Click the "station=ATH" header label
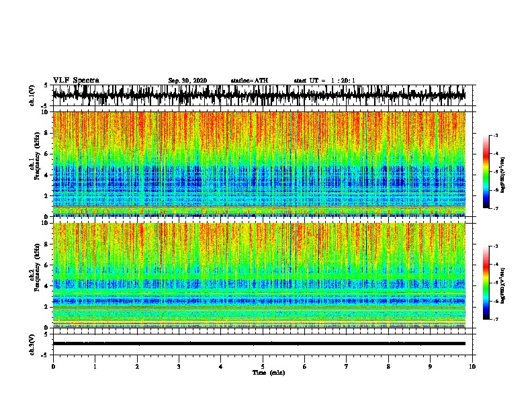Screen dimensions: 532x411 (249, 81)
